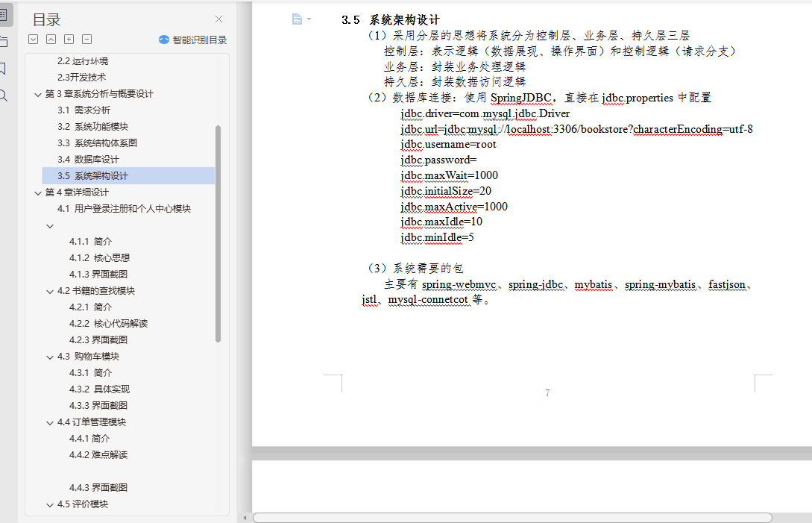Open the search magnifier icon in the sidebar
The width and height of the screenshot is (812, 523).
coord(3,95)
